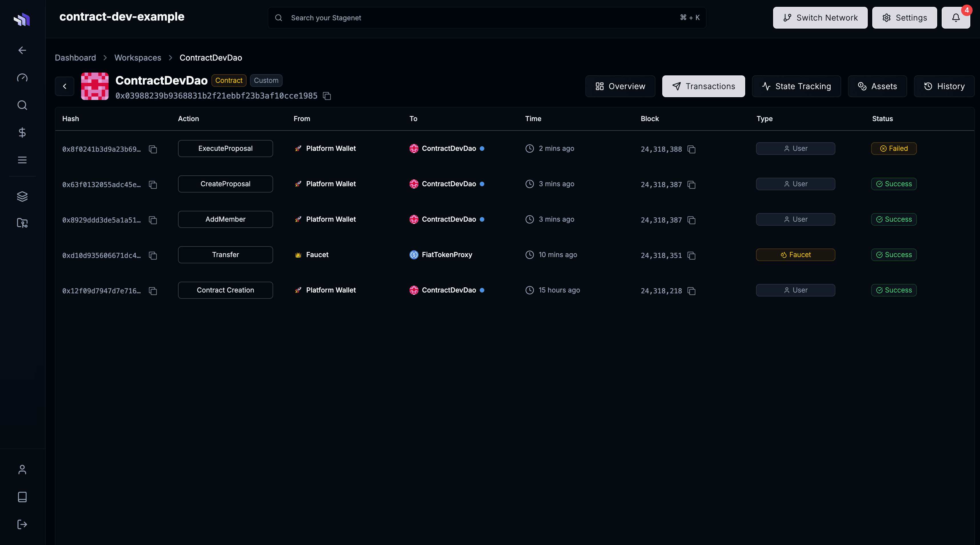Select the layers stack icon in sidebar

coord(22,196)
